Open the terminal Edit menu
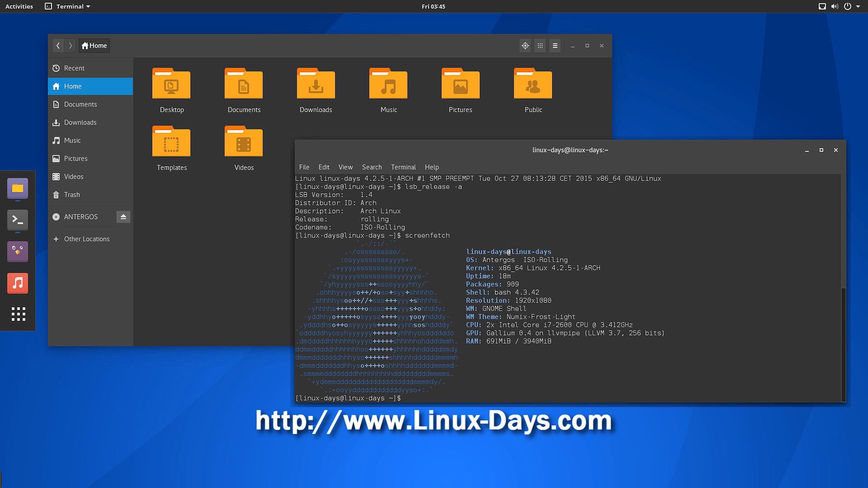868x488 pixels. click(324, 167)
